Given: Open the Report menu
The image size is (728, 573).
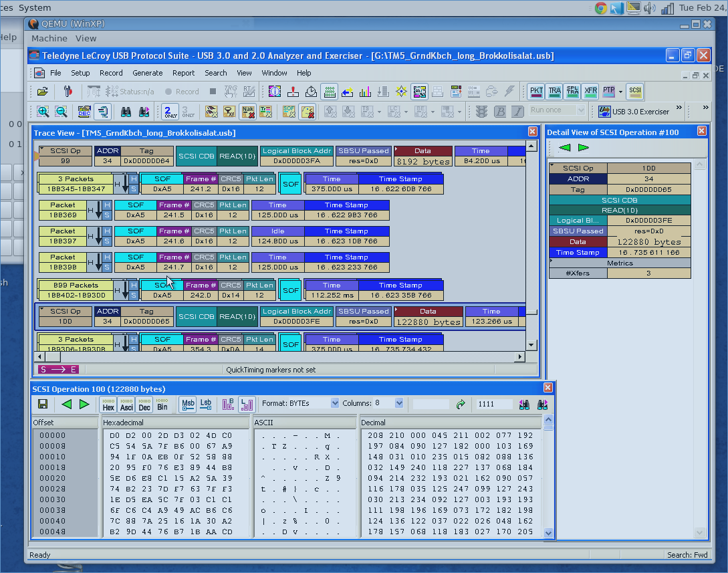Looking at the screenshot, I should point(183,73).
